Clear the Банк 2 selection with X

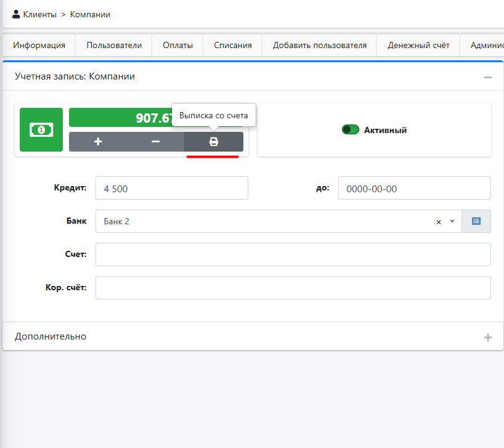(439, 222)
